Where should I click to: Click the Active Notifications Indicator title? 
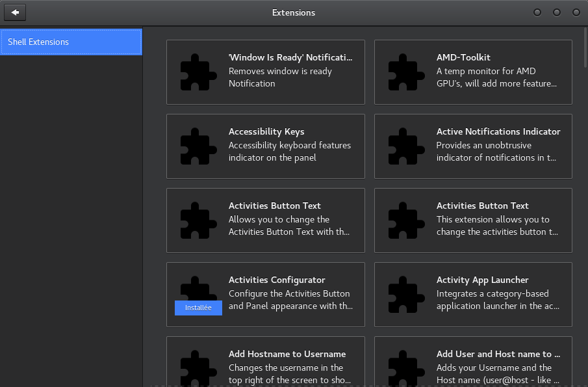point(498,131)
